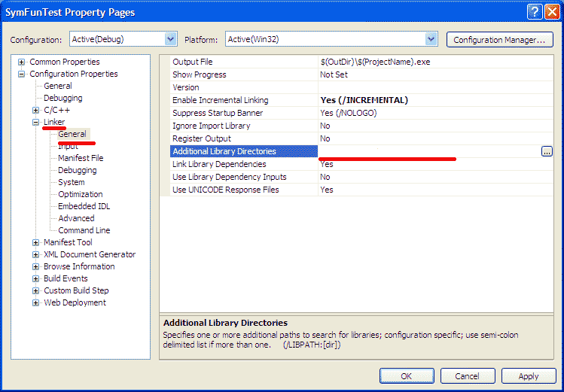Select the Manifest Tool label
Viewport: 564px width, 392px height.
68,242
